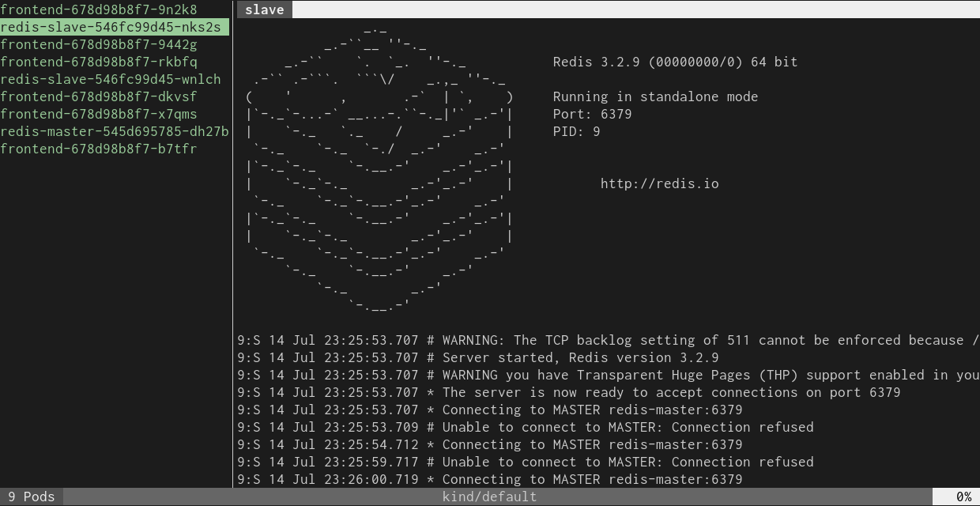
Task: Select pod frontend-678d98b8f7-9n2k8
Action: pos(98,9)
